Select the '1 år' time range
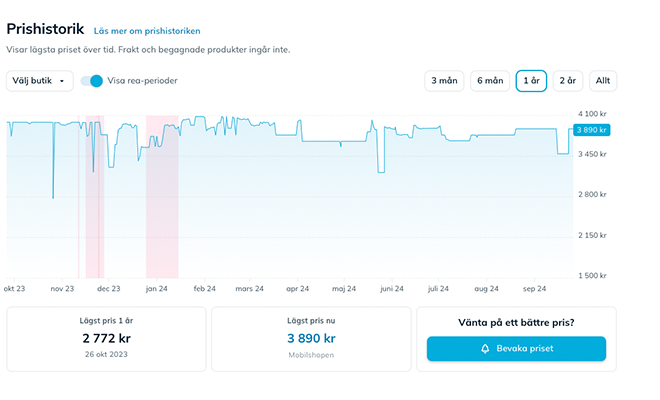The width and height of the screenshot is (660, 400). pos(531,80)
